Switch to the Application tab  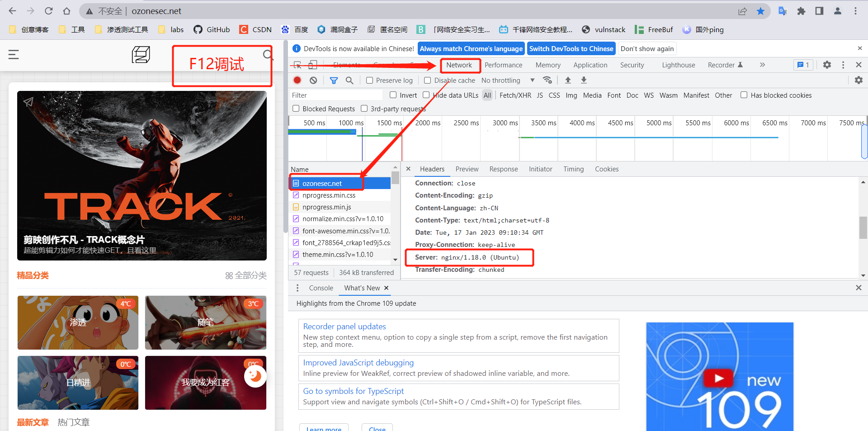[590, 65]
